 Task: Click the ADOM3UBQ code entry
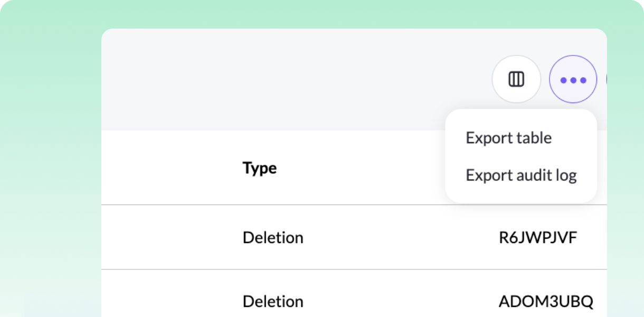546,302
